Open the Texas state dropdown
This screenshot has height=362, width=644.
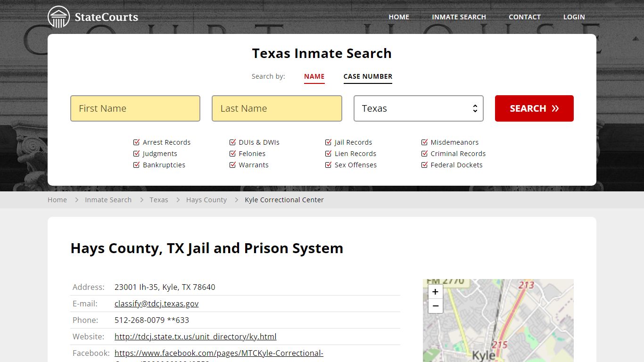pyautogui.click(x=419, y=108)
